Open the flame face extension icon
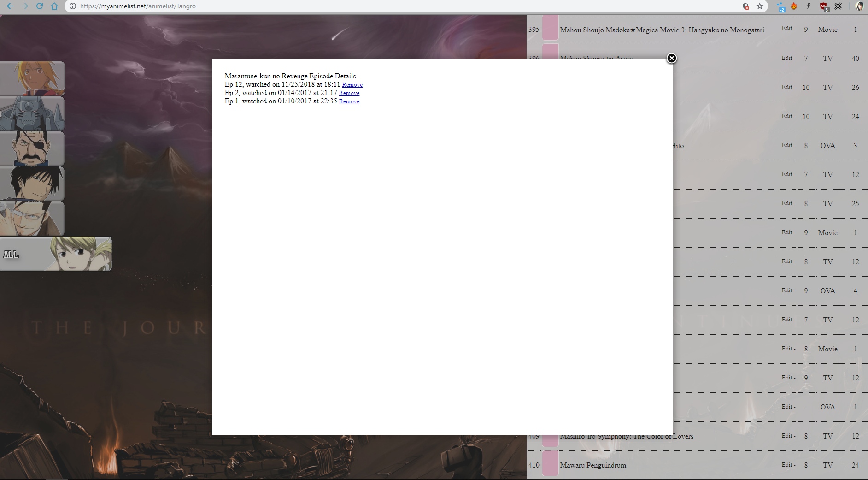Screen dimensions: 868x480 pos(794,6)
